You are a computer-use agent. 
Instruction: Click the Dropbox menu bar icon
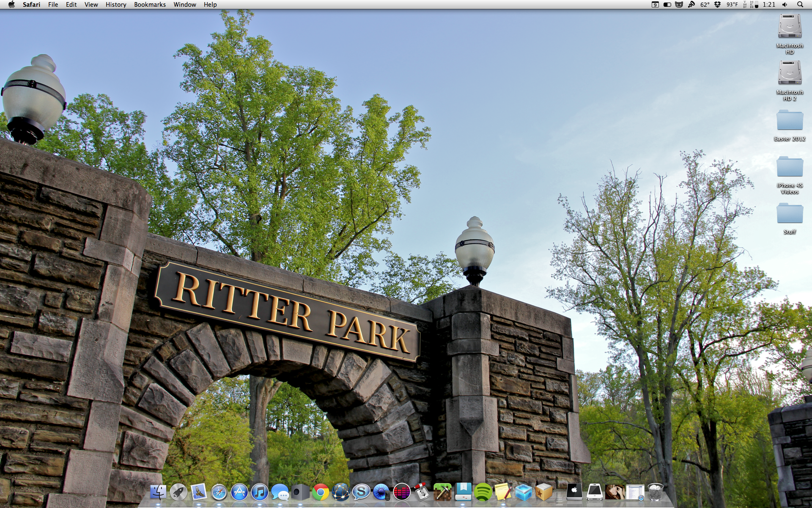coord(718,5)
